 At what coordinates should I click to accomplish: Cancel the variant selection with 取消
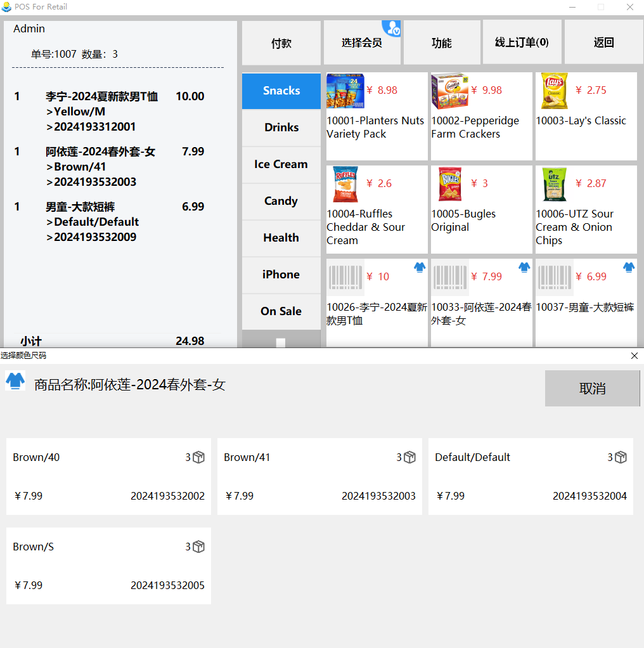click(x=593, y=389)
